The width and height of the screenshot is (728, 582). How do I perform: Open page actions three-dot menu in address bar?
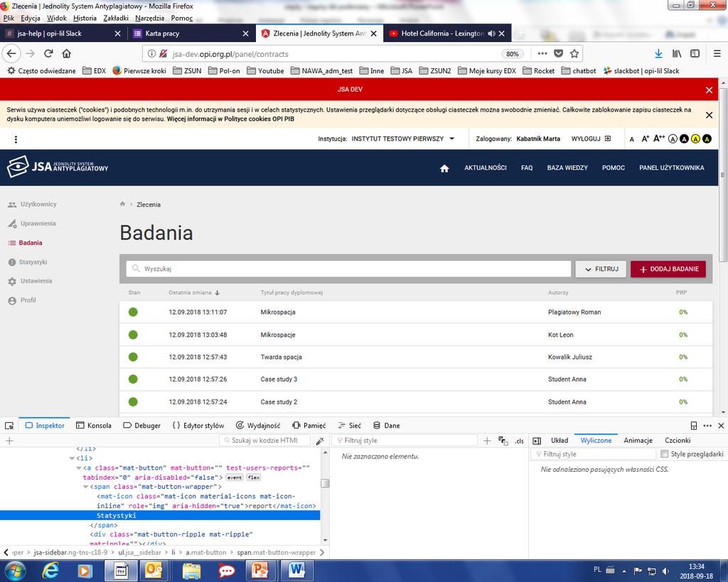[542, 54]
